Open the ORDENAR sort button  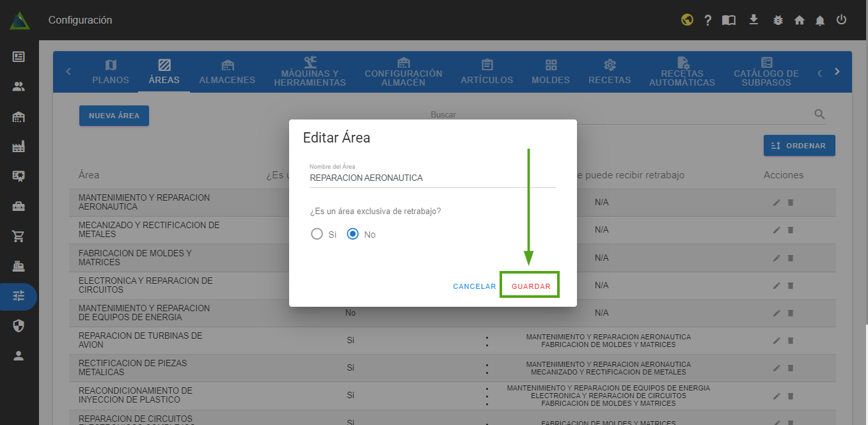(799, 146)
